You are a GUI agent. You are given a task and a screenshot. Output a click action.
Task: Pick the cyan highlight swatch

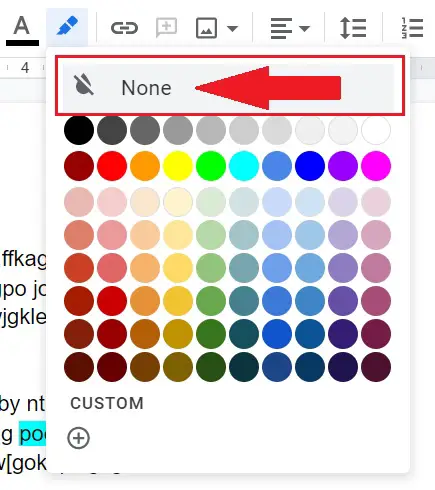coord(244,166)
